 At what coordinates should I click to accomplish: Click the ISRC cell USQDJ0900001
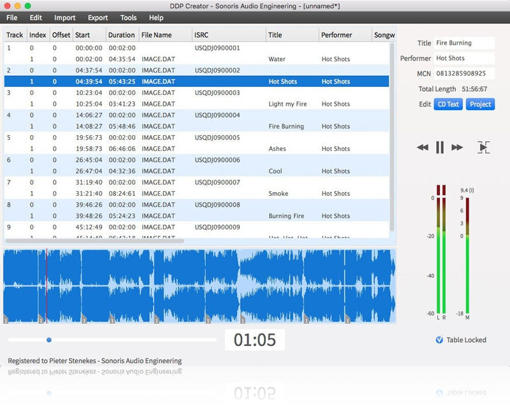pos(217,48)
